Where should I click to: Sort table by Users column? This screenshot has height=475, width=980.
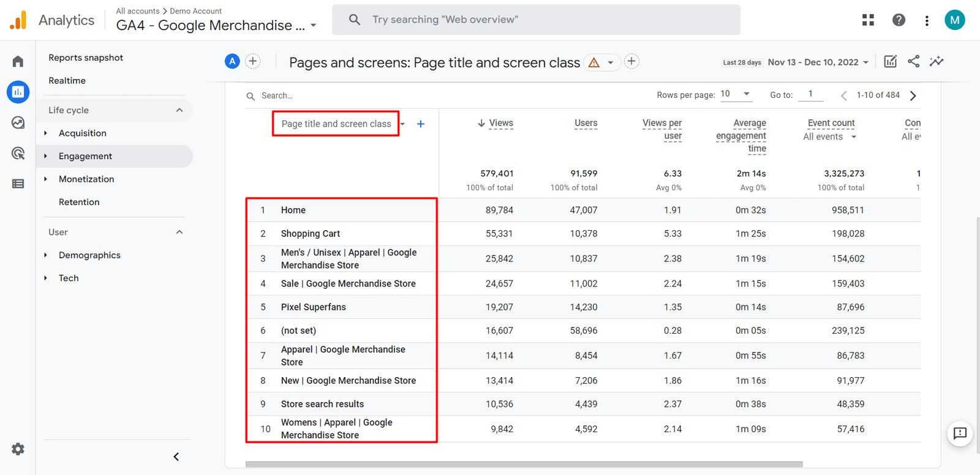coord(586,123)
